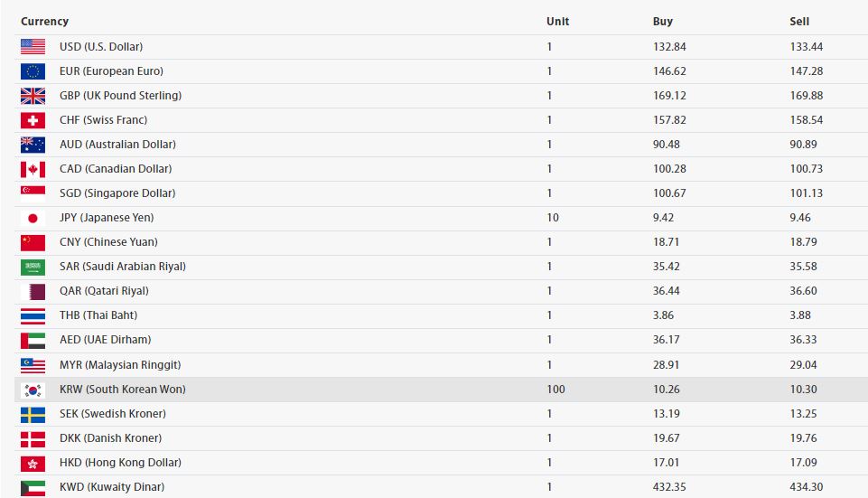Click the Saudi Arabian flag icon
868x498 pixels.
pos(33,267)
